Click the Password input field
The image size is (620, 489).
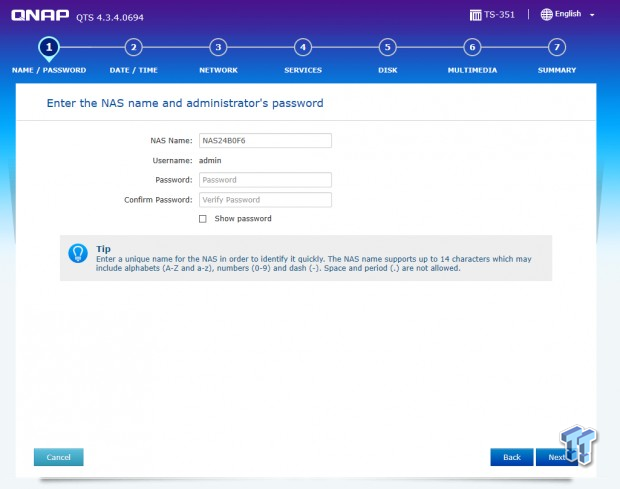point(265,180)
